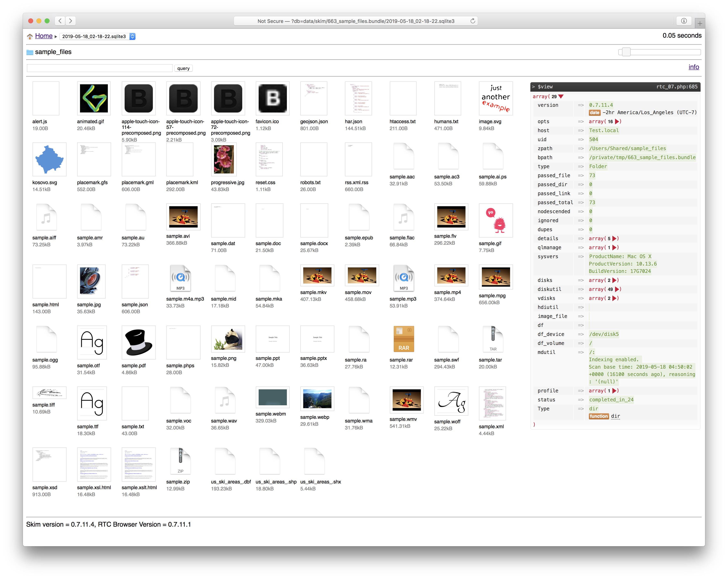Image resolution: width=728 pixels, height=579 pixels.
Task: Expand the diskutil array(49) triangle
Action: (x=617, y=289)
